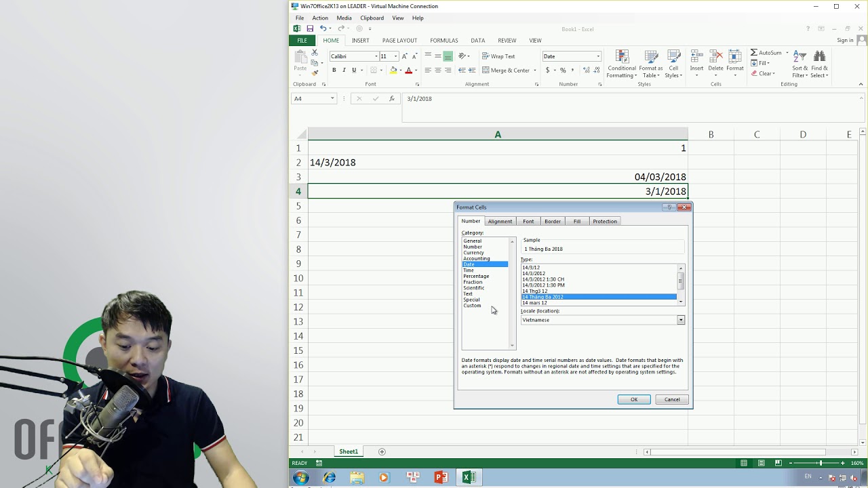Toggle Wrap Text
This screenshot has height=488, width=868.
tap(498, 56)
